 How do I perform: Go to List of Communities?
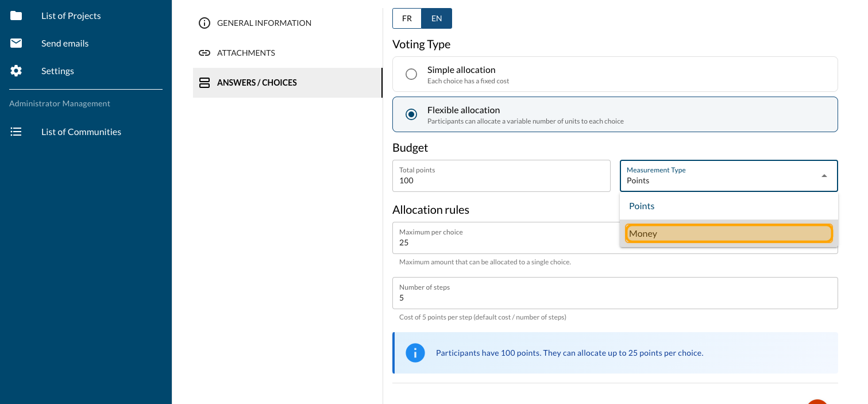coord(81,132)
